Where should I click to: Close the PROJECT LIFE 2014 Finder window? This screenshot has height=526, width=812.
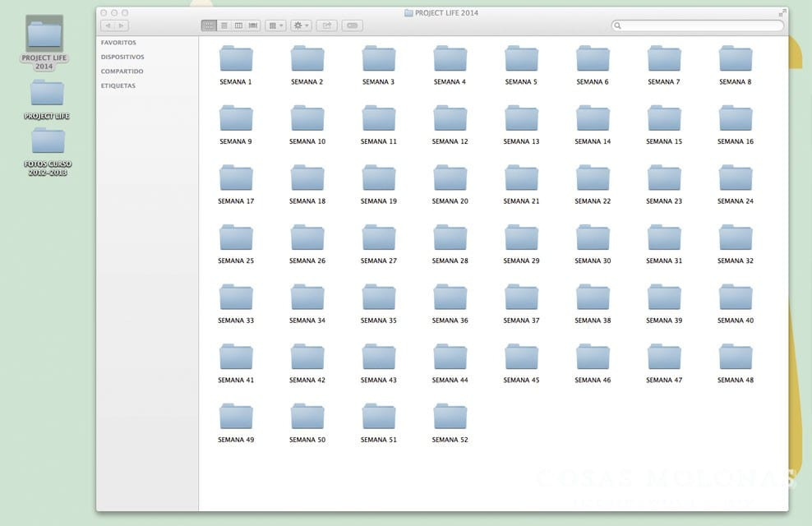click(x=104, y=13)
